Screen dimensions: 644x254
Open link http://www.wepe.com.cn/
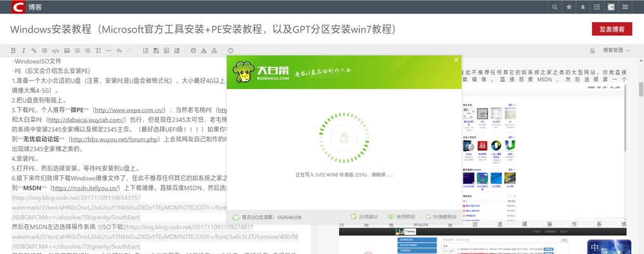130,110
